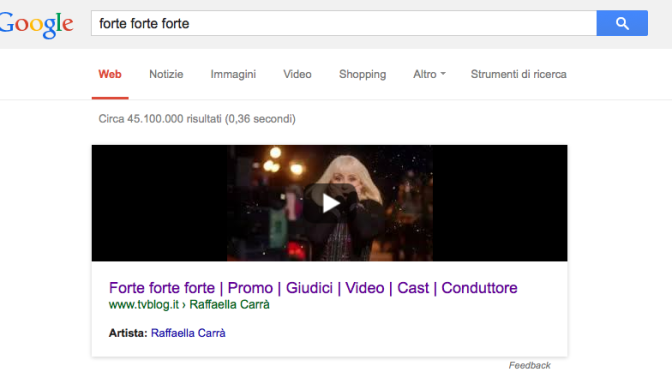Click the 'Circa 45.100.000 risultati' stats text
The width and height of the screenshot is (672, 372).
[197, 119]
